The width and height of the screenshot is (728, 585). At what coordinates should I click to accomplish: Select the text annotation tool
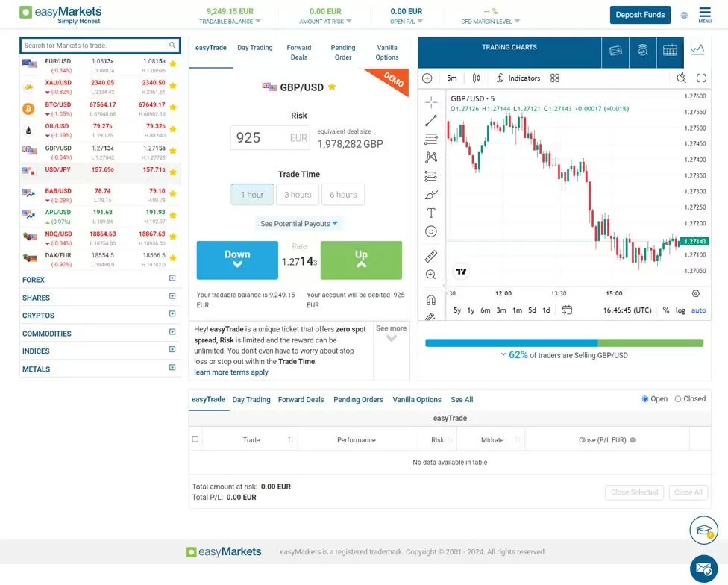(x=431, y=213)
